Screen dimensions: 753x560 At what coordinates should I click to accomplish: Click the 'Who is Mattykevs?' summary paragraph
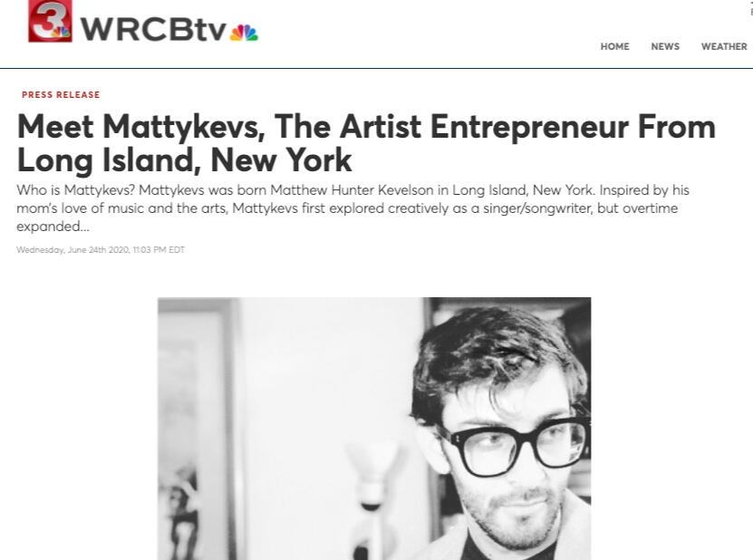353,208
